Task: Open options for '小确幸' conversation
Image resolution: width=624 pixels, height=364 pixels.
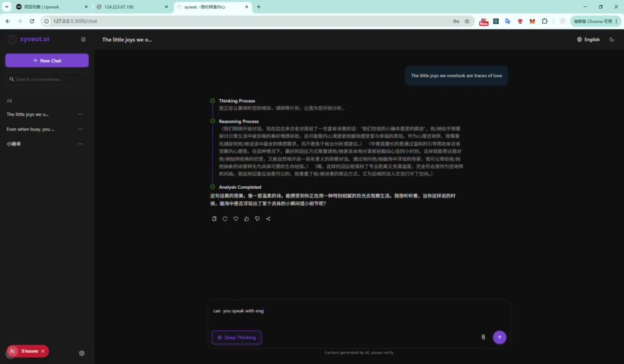Action: point(80,143)
